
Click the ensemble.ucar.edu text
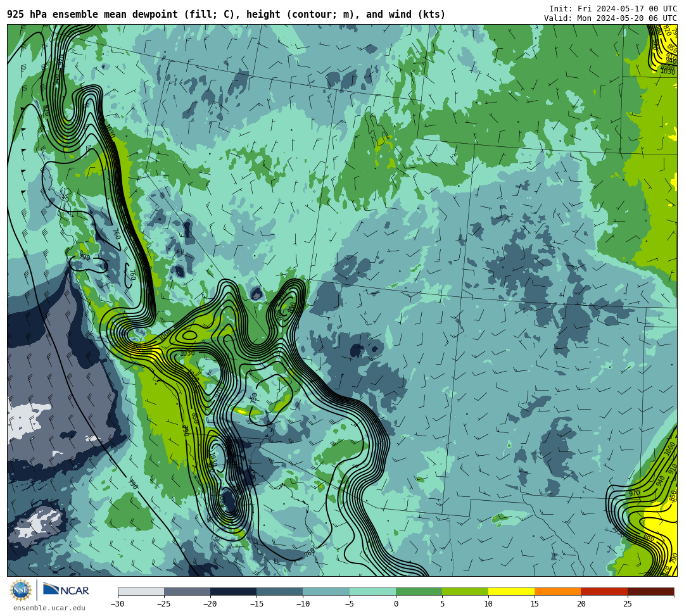coord(49,608)
